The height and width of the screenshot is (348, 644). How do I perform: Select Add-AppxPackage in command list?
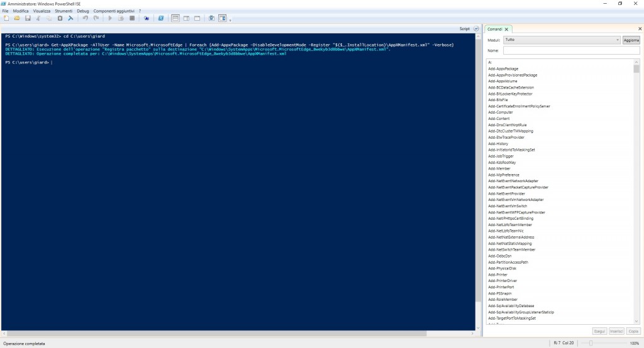[503, 69]
